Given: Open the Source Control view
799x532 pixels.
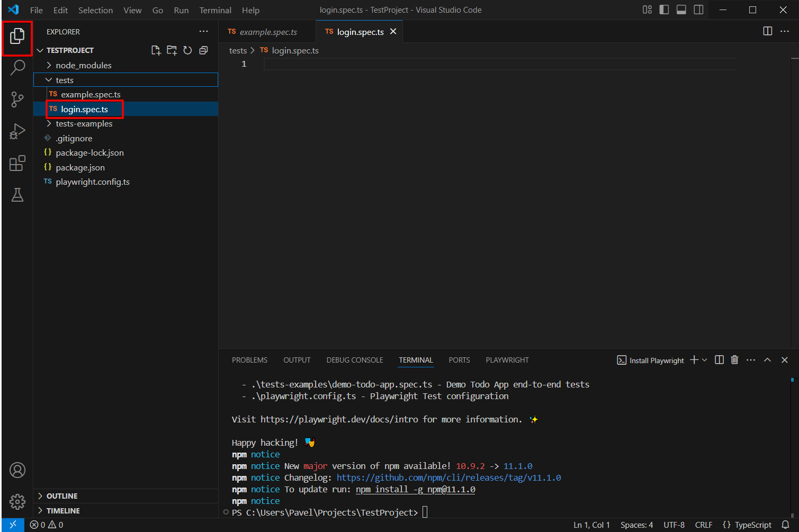Looking at the screenshot, I should 17,100.
